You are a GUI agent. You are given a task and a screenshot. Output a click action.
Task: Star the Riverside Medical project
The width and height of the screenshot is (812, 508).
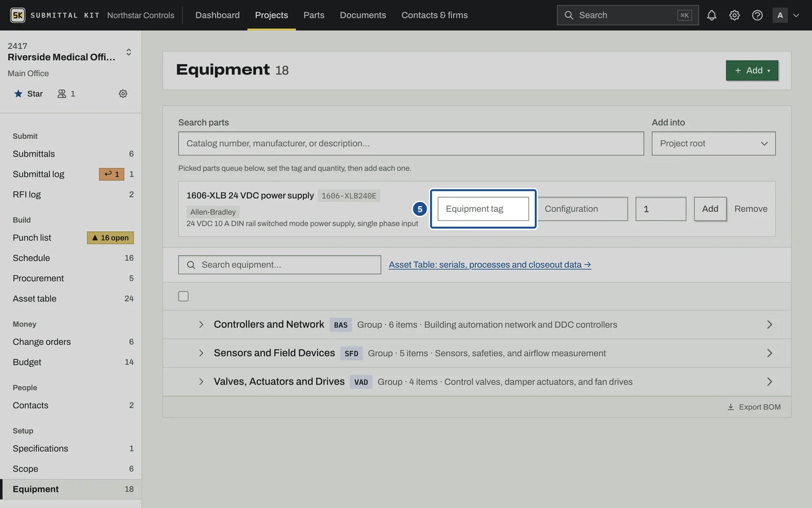28,93
